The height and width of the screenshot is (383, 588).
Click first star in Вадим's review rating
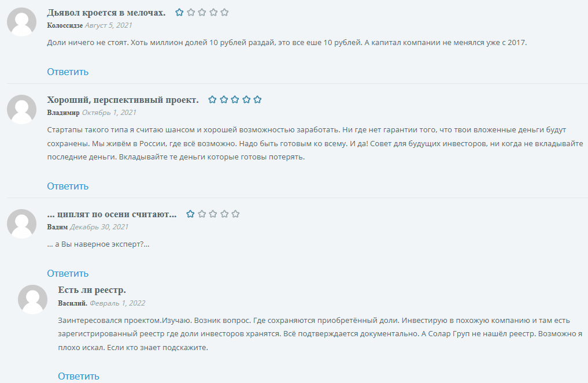point(190,214)
